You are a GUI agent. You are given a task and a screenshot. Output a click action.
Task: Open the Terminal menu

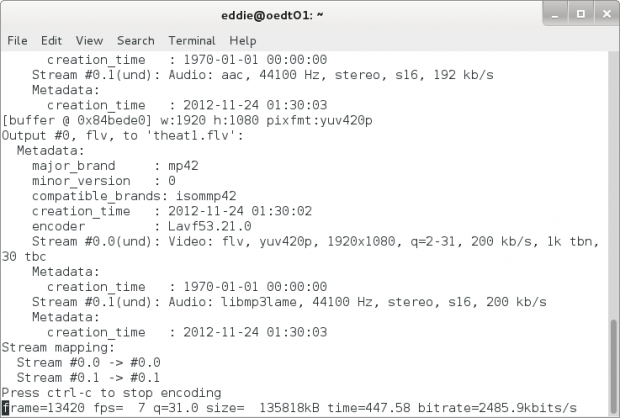192,41
